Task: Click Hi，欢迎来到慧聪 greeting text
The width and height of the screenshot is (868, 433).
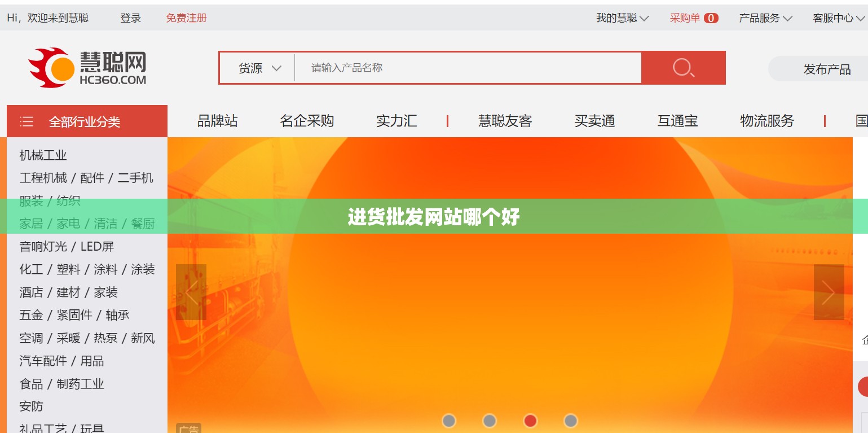Action: pos(48,18)
